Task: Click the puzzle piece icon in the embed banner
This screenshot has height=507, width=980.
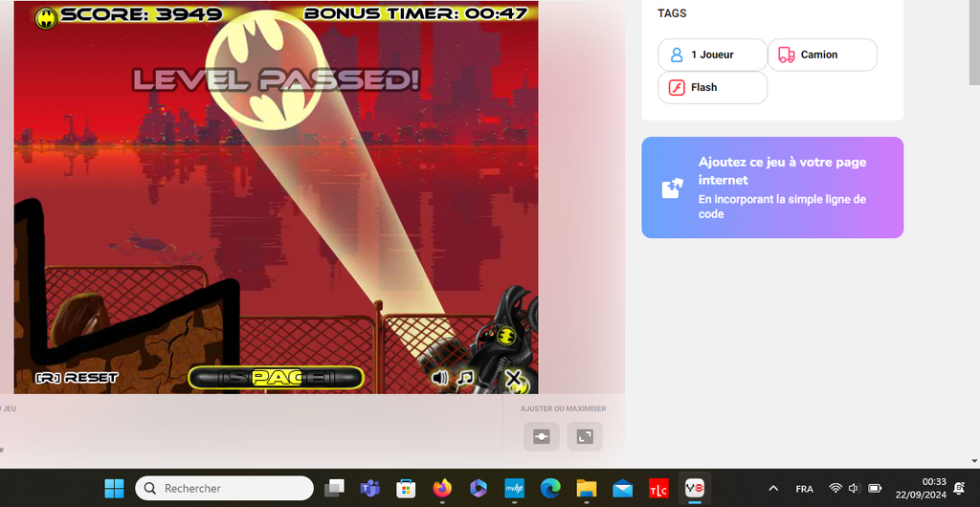Action: pos(673,187)
